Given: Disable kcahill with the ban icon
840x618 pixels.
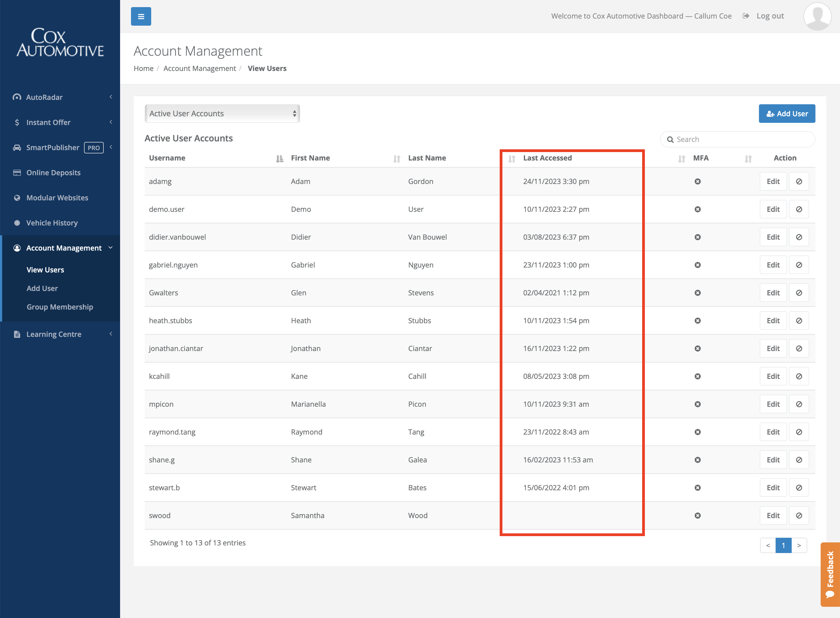Looking at the screenshot, I should click(799, 376).
